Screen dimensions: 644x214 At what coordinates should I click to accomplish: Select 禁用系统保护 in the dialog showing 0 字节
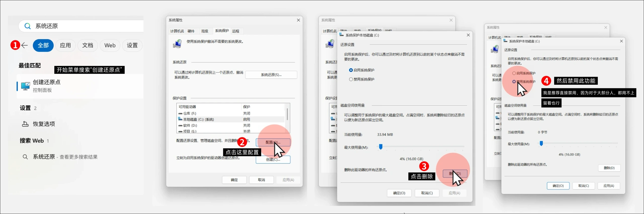524,81
